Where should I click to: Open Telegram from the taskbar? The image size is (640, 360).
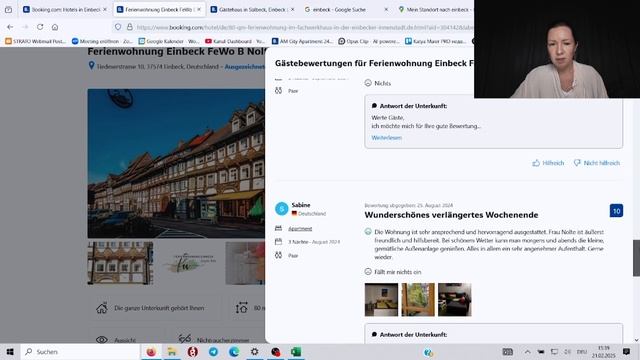point(213,352)
